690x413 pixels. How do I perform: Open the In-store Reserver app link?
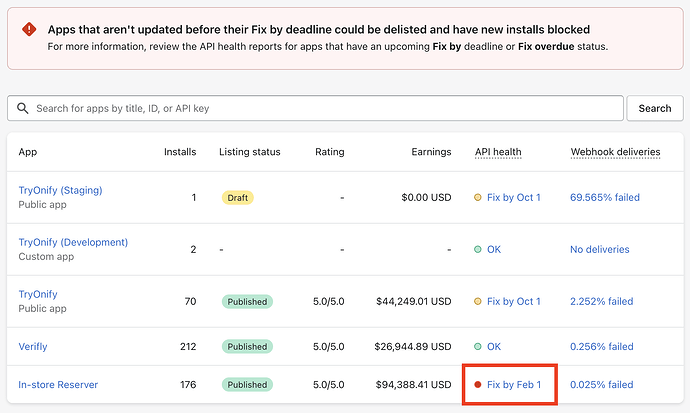(58, 384)
